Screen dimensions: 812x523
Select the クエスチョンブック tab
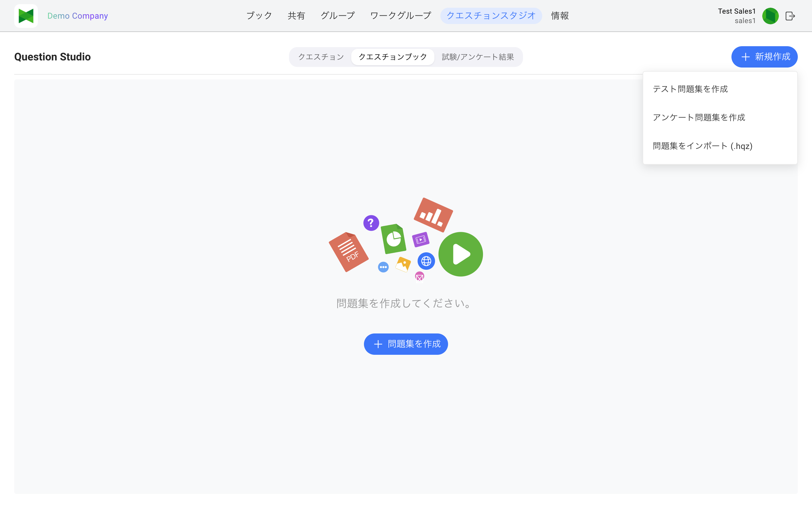coord(393,57)
